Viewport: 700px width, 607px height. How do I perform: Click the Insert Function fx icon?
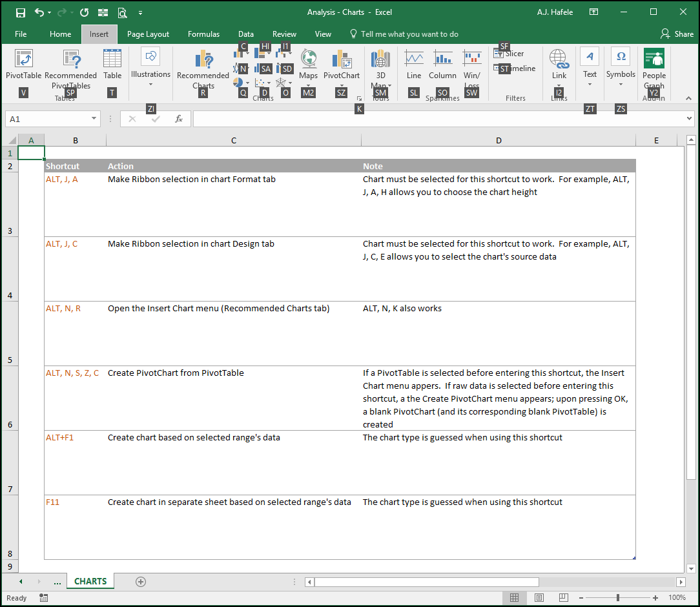click(179, 119)
